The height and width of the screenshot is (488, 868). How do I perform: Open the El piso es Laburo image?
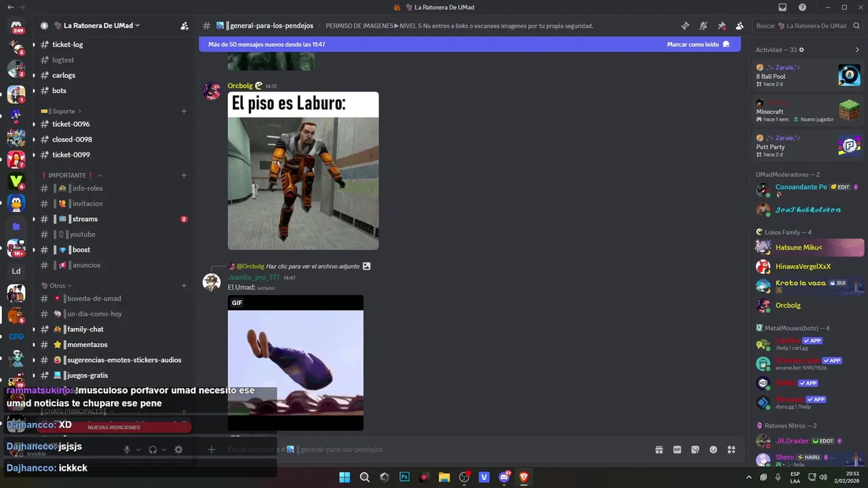pos(303,171)
